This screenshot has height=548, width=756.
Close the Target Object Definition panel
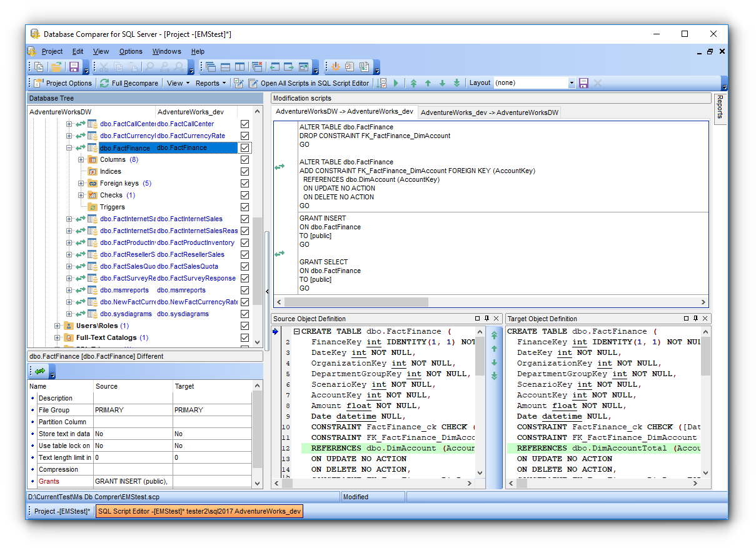pos(704,319)
